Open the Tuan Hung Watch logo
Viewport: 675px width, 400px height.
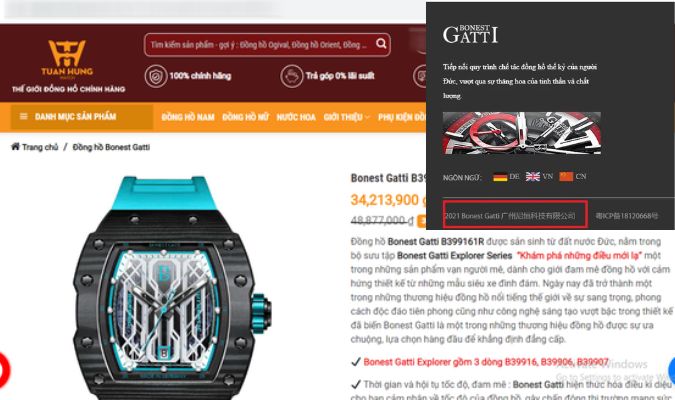click(x=68, y=66)
